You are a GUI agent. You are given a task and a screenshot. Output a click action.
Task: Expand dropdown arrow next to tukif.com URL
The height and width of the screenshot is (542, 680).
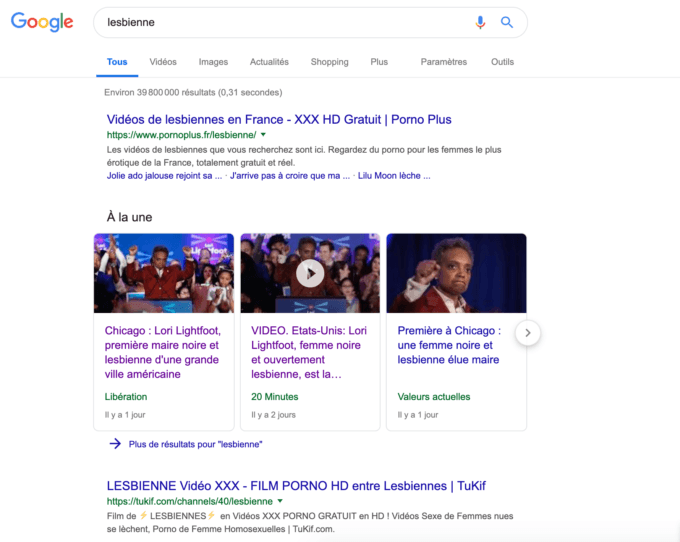pos(280,501)
